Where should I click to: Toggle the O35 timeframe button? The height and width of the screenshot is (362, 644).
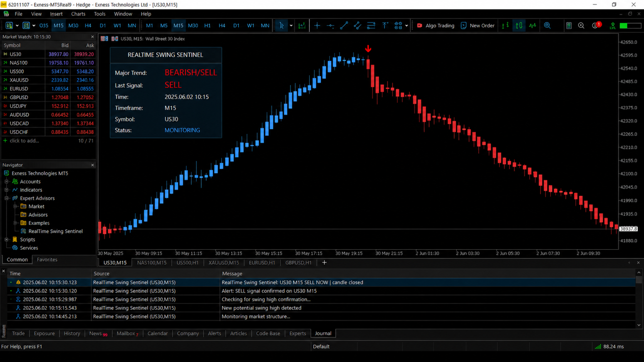tap(44, 25)
